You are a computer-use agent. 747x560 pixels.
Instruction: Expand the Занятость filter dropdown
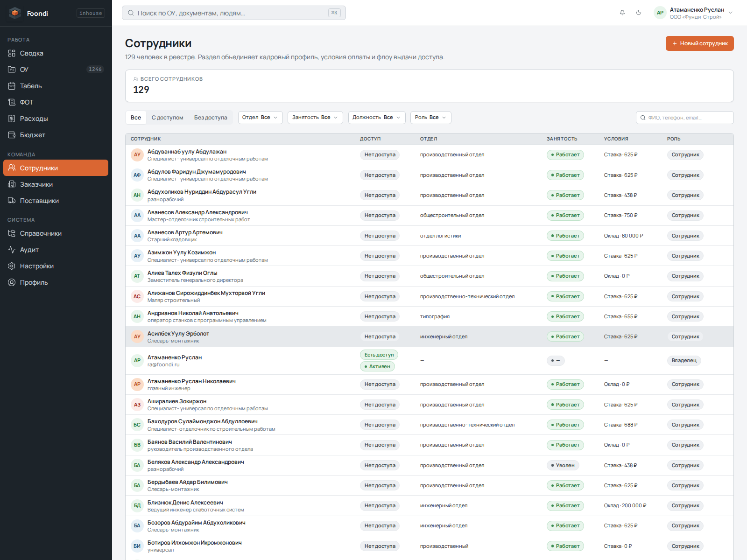(x=315, y=118)
